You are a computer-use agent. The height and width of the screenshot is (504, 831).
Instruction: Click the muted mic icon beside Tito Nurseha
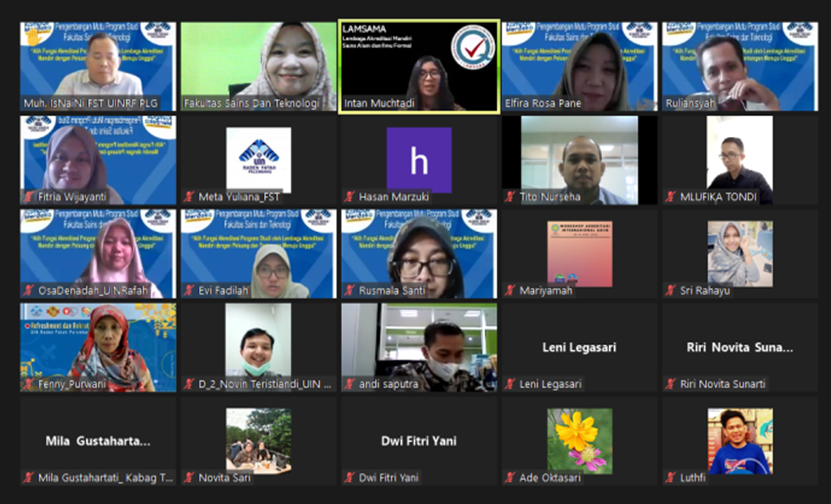(510, 197)
